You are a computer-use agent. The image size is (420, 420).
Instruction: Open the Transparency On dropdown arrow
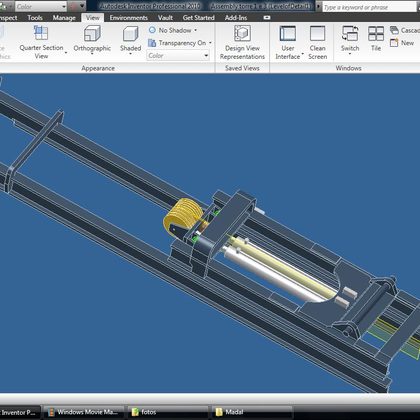(x=210, y=43)
